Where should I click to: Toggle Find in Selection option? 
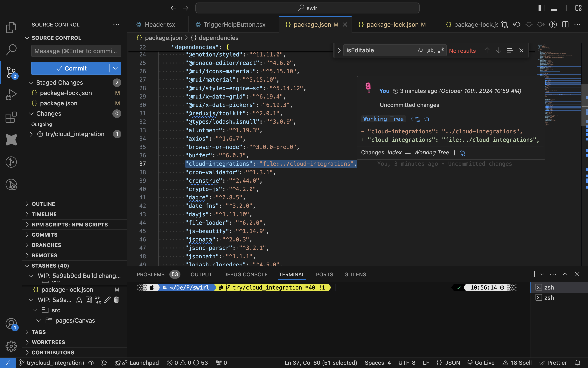(510, 50)
